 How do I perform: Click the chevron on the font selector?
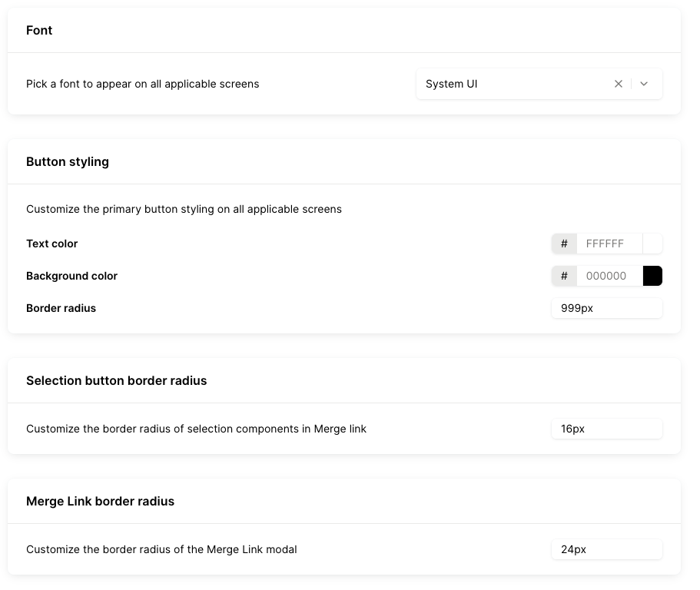pos(644,84)
